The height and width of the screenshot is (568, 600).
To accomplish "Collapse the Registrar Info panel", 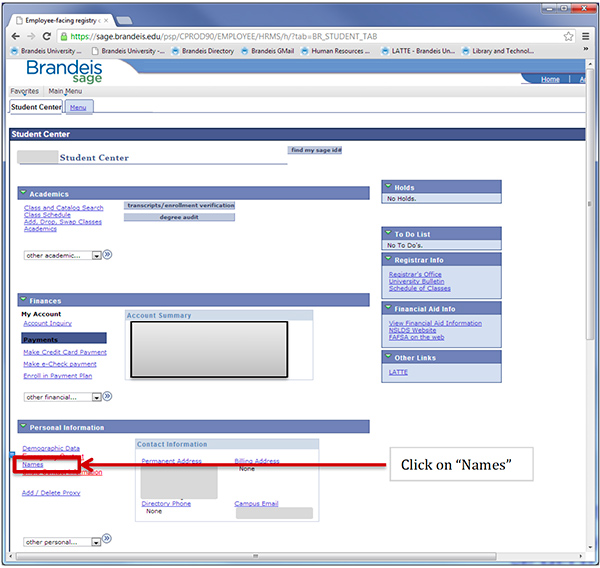I will point(388,259).
